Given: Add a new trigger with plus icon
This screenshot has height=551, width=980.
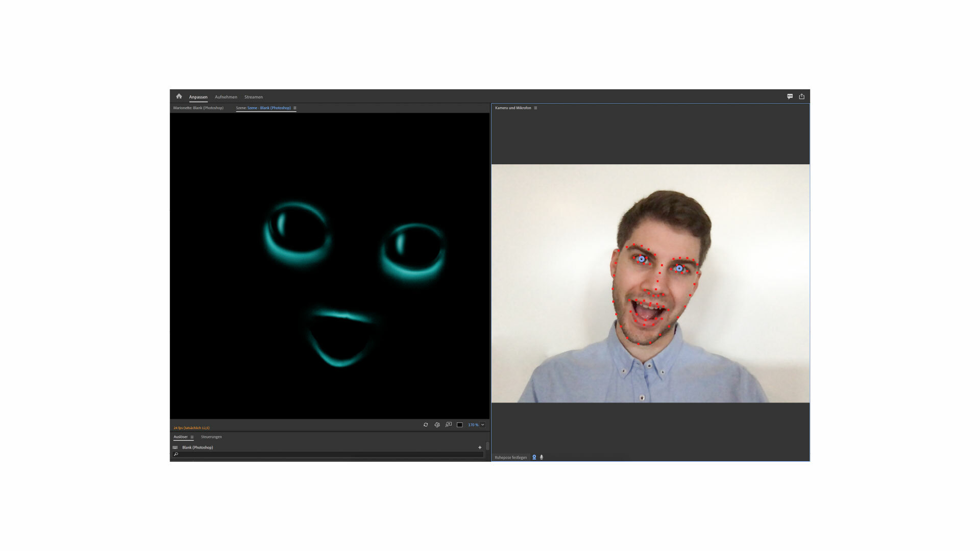Looking at the screenshot, I should (480, 447).
